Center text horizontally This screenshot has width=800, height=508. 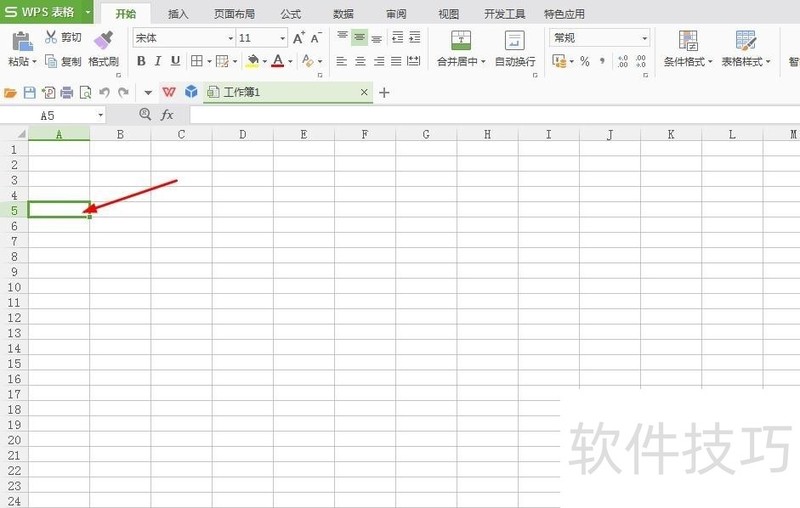tap(360, 61)
